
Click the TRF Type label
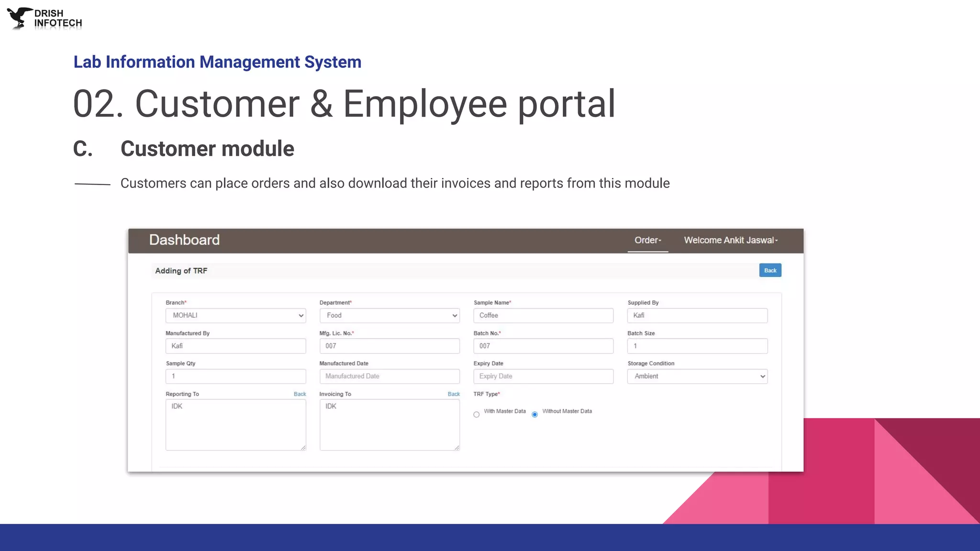487,394
